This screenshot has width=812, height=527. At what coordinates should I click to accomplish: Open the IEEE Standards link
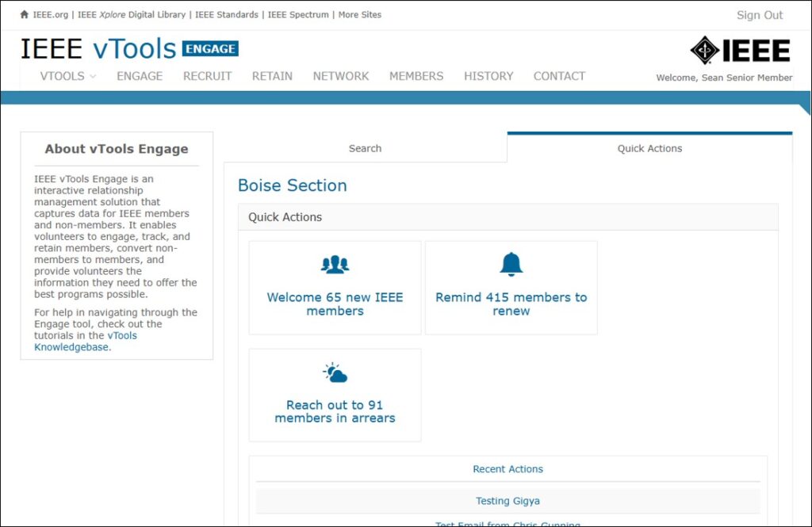pos(227,14)
